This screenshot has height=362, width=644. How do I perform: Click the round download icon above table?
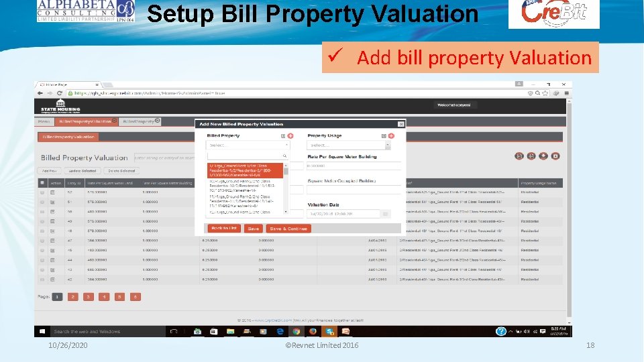tap(543, 156)
